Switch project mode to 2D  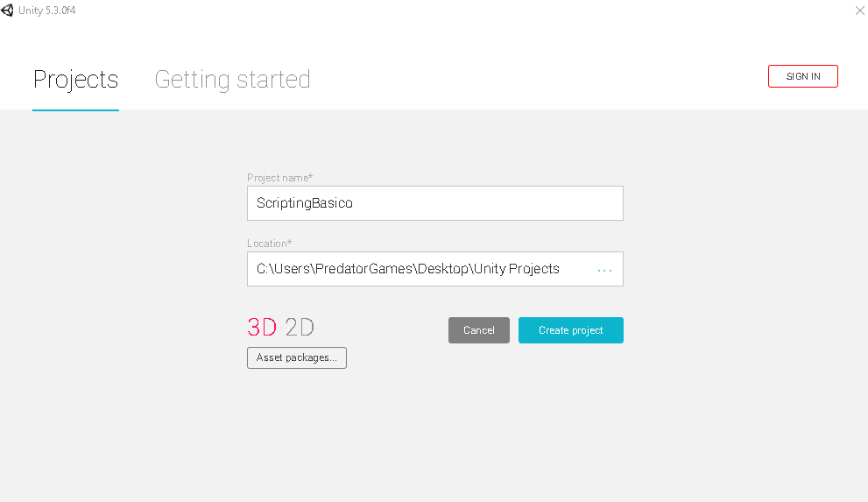300,327
